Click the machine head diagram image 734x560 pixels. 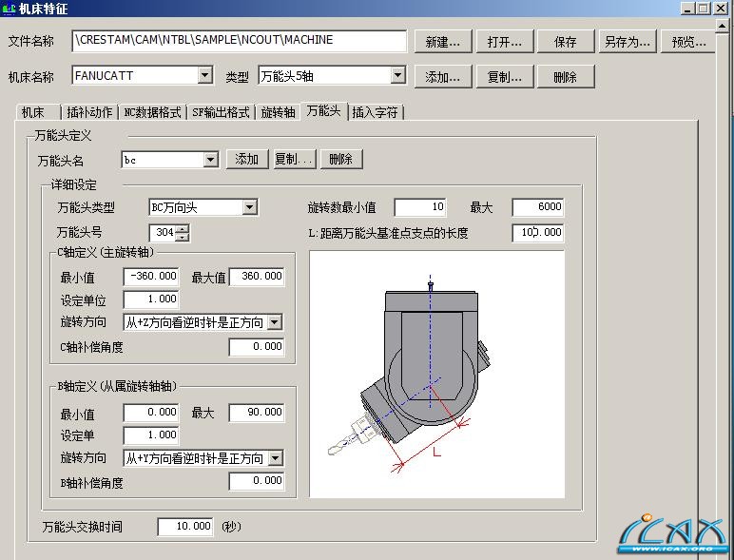[436, 374]
